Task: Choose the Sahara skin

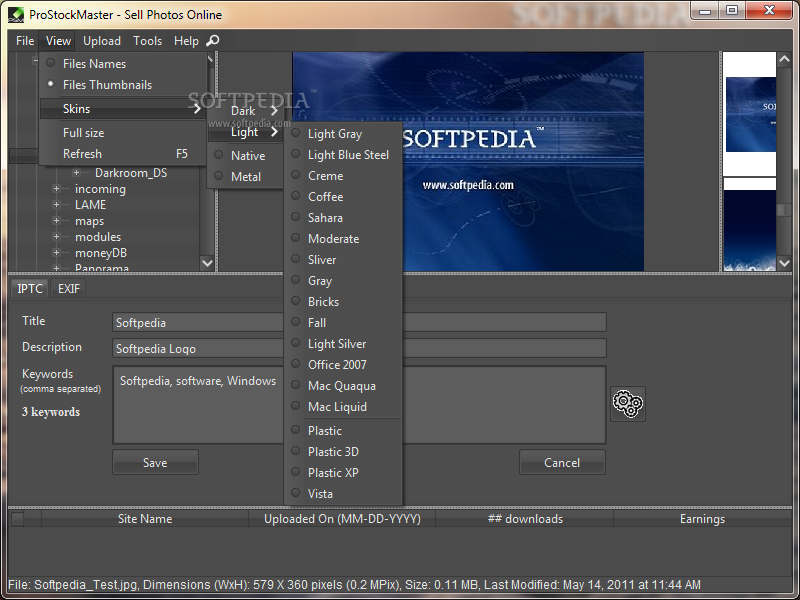Action: pos(343,217)
